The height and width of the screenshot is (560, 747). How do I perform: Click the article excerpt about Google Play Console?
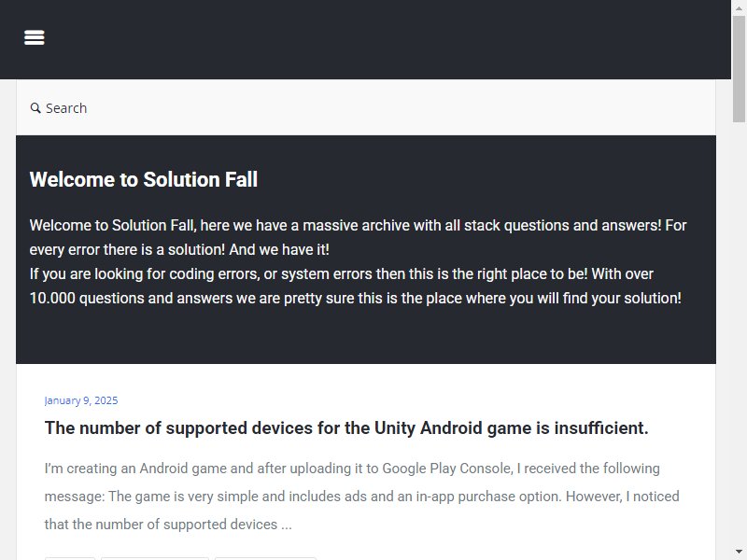(x=362, y=497)
